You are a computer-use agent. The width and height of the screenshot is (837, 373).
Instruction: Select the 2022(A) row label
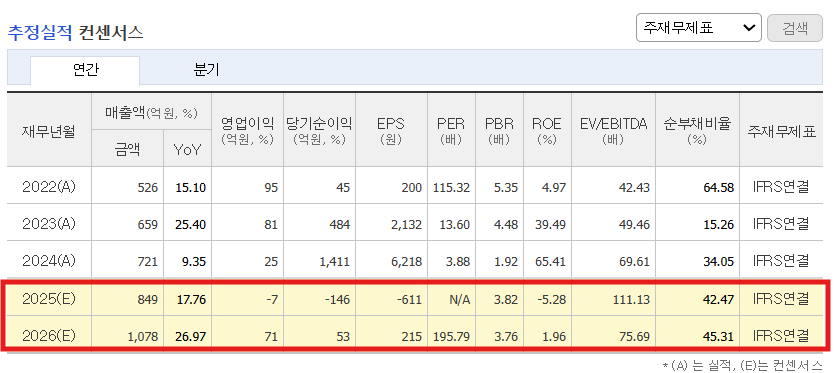click(49, 187)
